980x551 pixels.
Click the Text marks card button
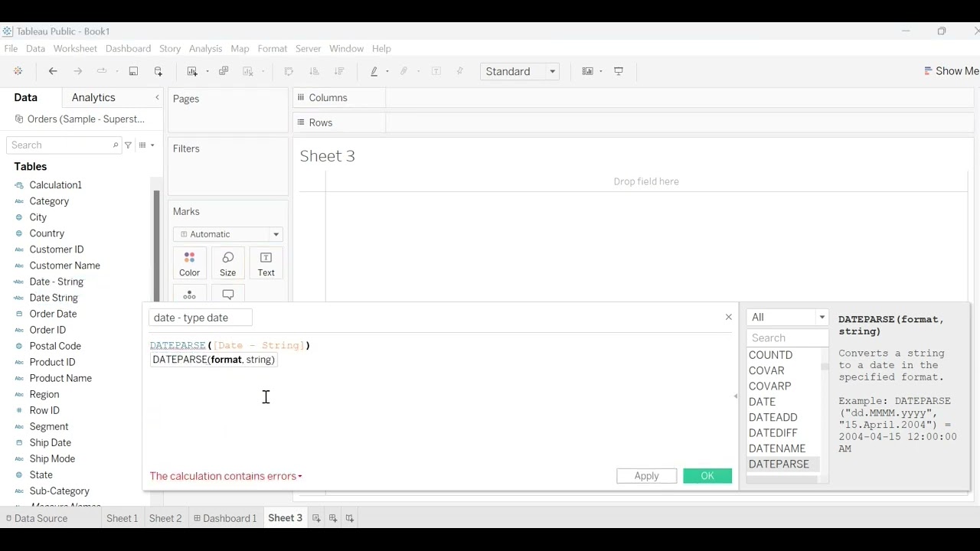point(266,263)
